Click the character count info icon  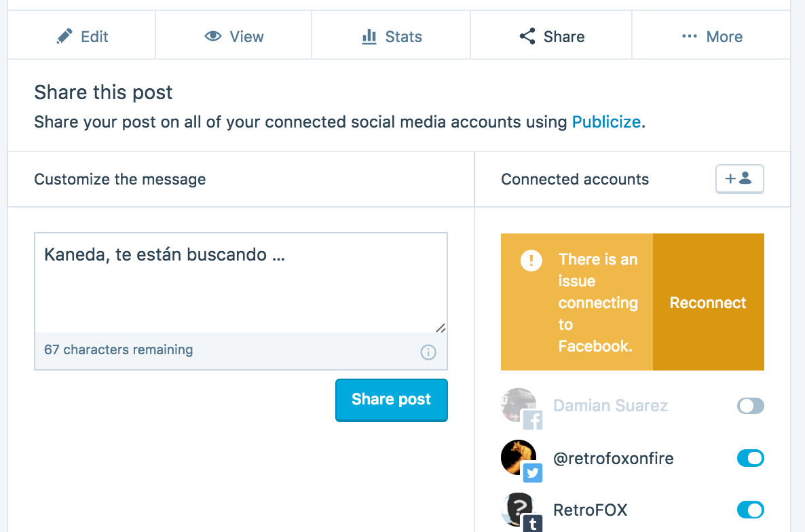click(428, 352)
